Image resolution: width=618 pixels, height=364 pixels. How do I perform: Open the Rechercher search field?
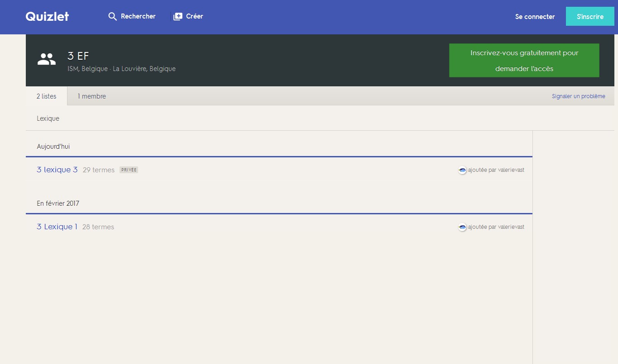[x=138, y=16]
